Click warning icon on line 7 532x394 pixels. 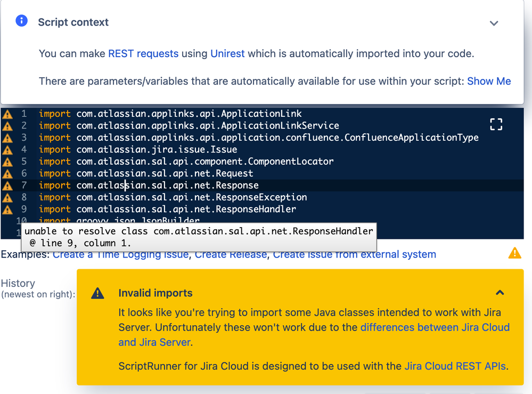point(7,186)
